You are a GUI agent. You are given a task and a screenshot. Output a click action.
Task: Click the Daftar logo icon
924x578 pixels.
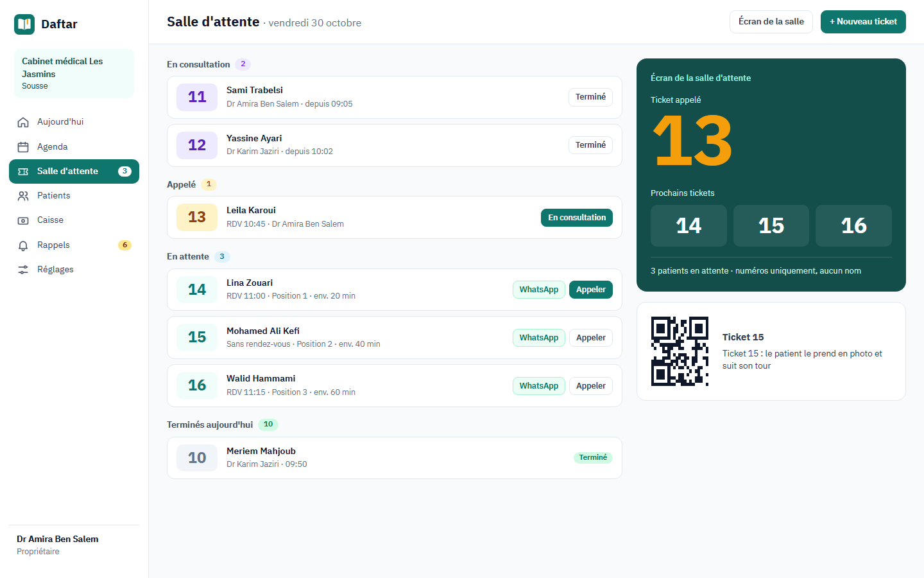point(24,24)
